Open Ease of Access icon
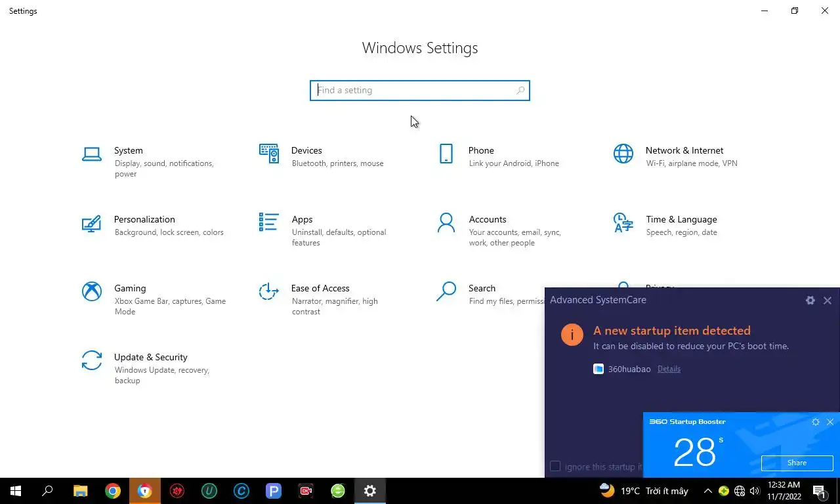840x504 pixels. click(x=269, y=291)
